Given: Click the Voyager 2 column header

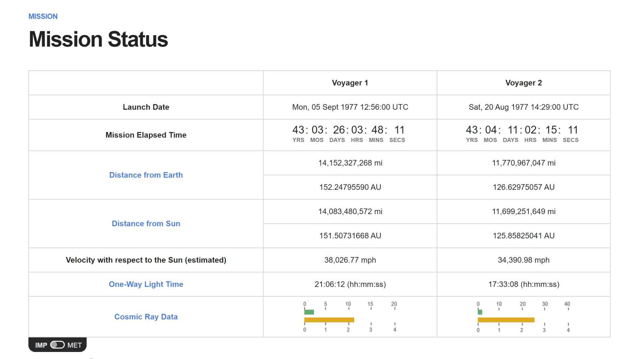Looking at the screenshot, I should click(524, 83).
